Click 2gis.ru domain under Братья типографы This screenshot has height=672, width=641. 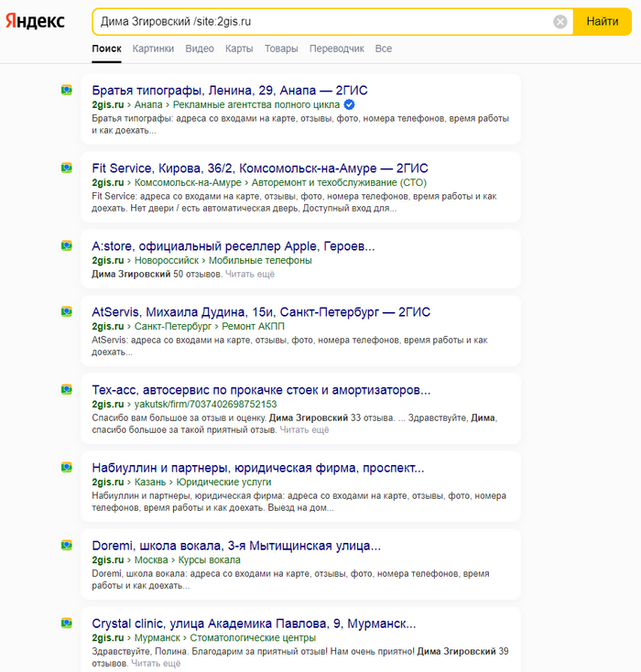click(x=108, y=104)
